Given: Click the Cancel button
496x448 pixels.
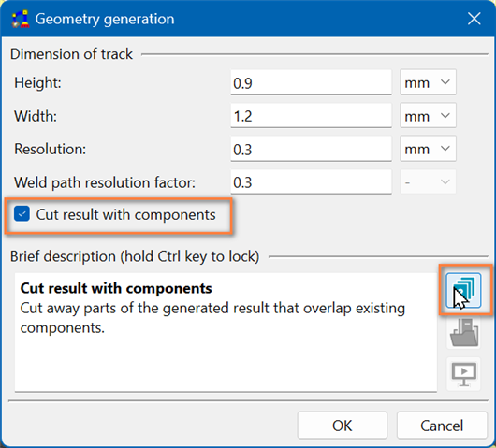Looking at the screenshot, I should [x=442, y=426].
